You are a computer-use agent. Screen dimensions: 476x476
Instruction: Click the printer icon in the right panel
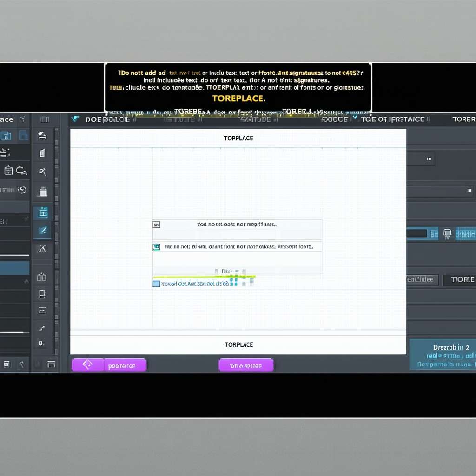[x=447, y=233]
